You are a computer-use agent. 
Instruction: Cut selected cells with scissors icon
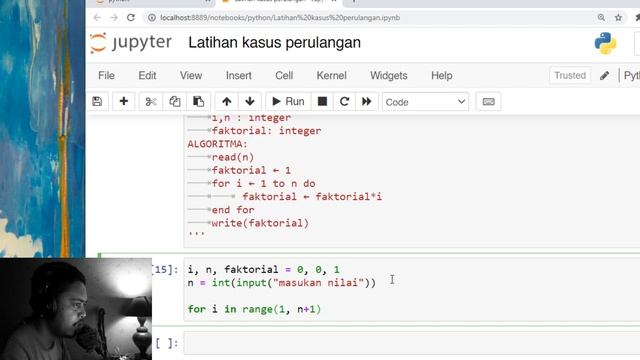click(151, 102)
